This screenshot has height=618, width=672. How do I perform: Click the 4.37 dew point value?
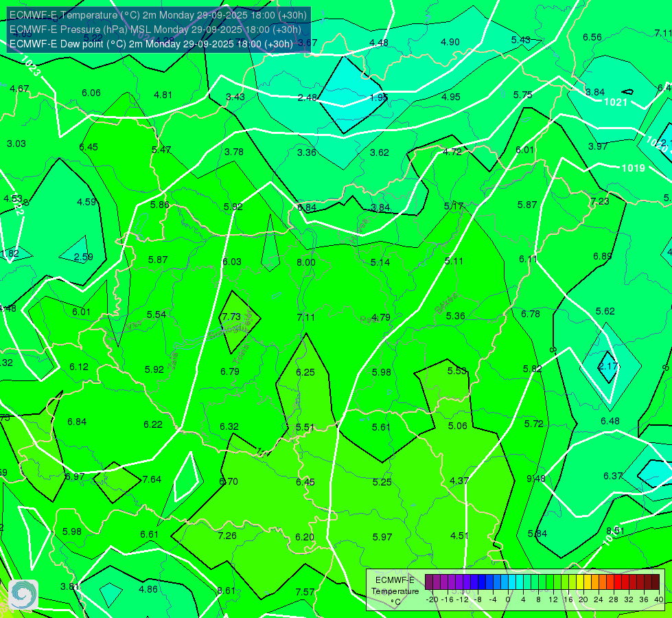coord(459,481)
